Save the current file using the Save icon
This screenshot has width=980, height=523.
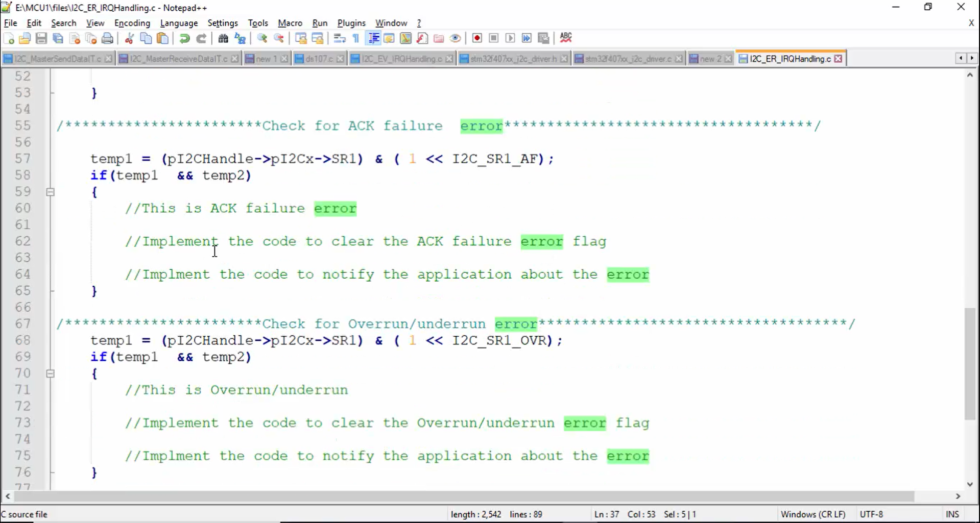(41, 38)
